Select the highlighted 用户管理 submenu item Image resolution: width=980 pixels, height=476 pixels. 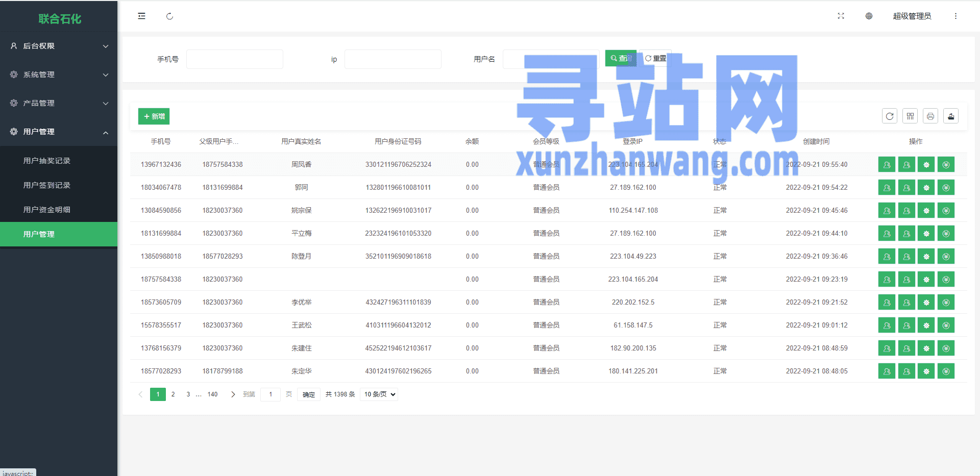(59, 234)
